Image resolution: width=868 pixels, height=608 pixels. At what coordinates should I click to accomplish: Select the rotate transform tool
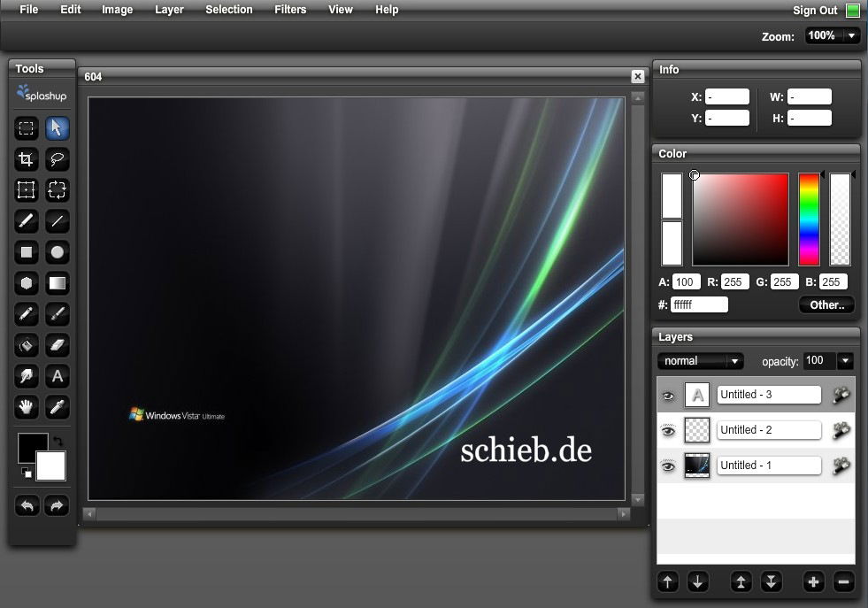tap(57, 190)
